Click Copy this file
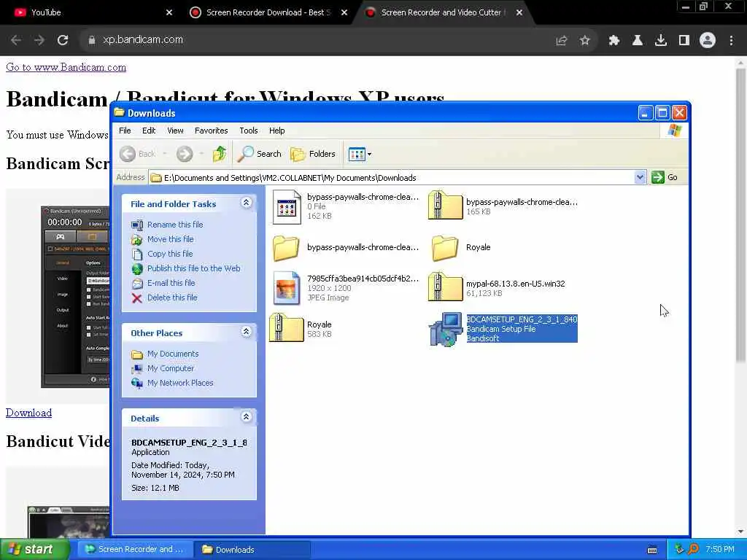Viewport: 747px width, 560px height. pos(169,254)
